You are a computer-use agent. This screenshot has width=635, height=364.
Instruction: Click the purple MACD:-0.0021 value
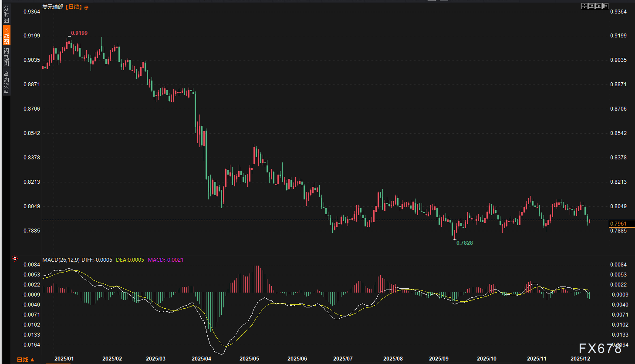[166, 260]
